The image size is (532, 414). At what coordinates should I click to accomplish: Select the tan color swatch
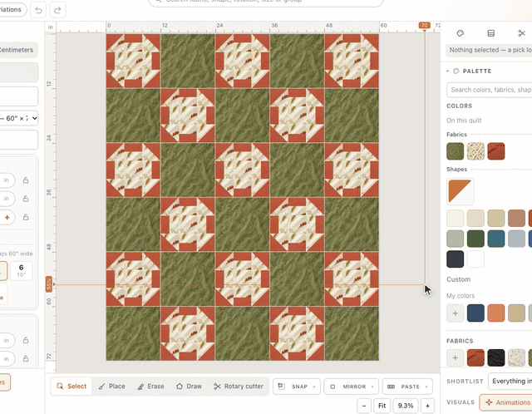pos(496,218)
